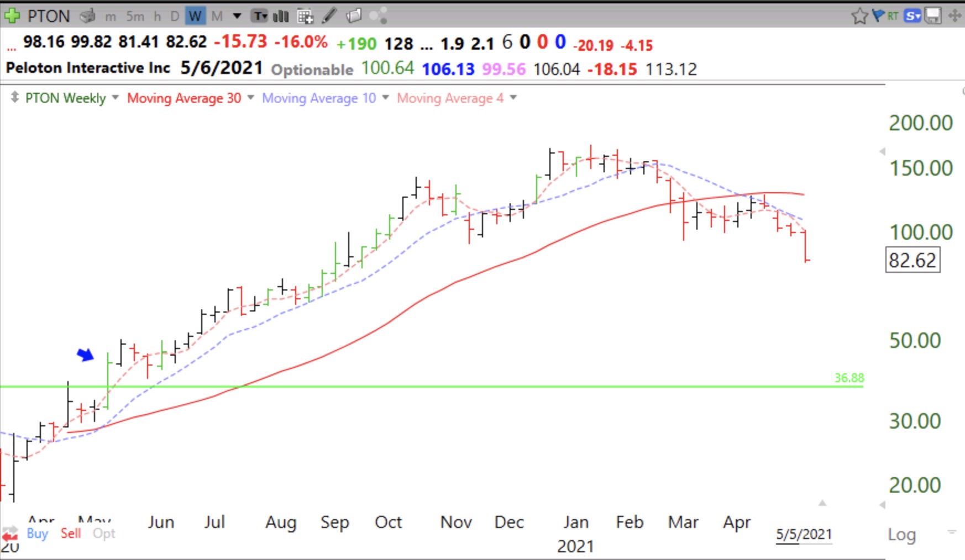Click the green plus add-symbol icon
This screenshot has height=560, width=965.
pos(11,15)
